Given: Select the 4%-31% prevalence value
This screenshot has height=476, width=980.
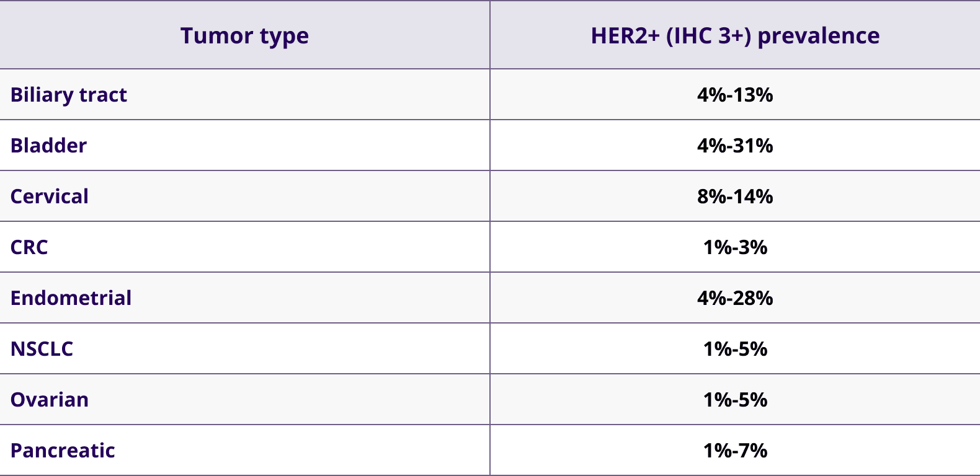Looking at the screenshot, I should (x=735, y=146).
